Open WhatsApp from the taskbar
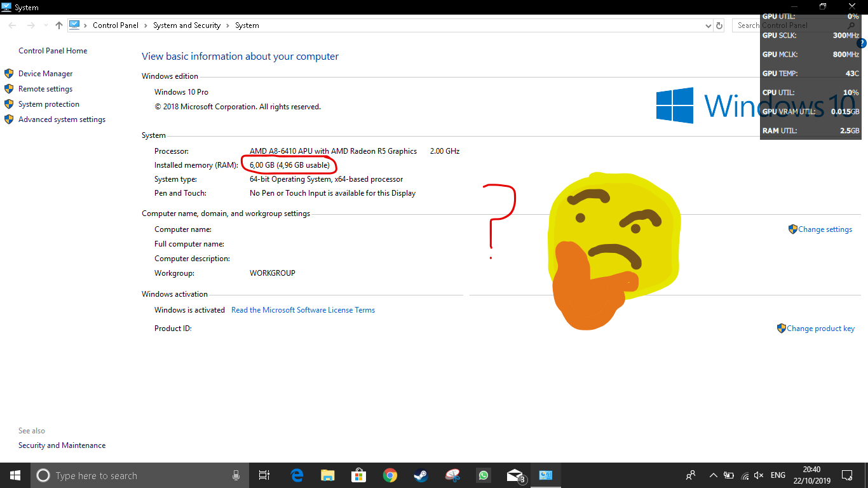 (484, 475)
